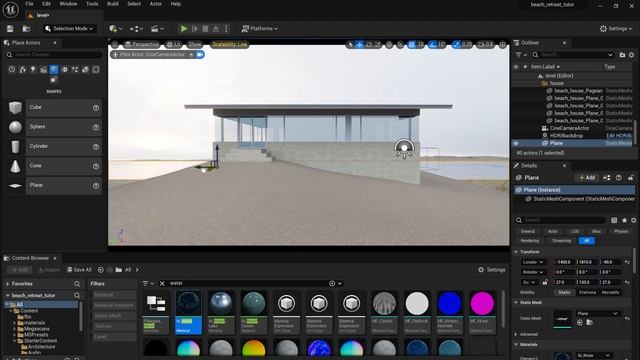Select the Shapes category icon in Place Actors
The image size is (640, 360).
click(x=54, y=69)
